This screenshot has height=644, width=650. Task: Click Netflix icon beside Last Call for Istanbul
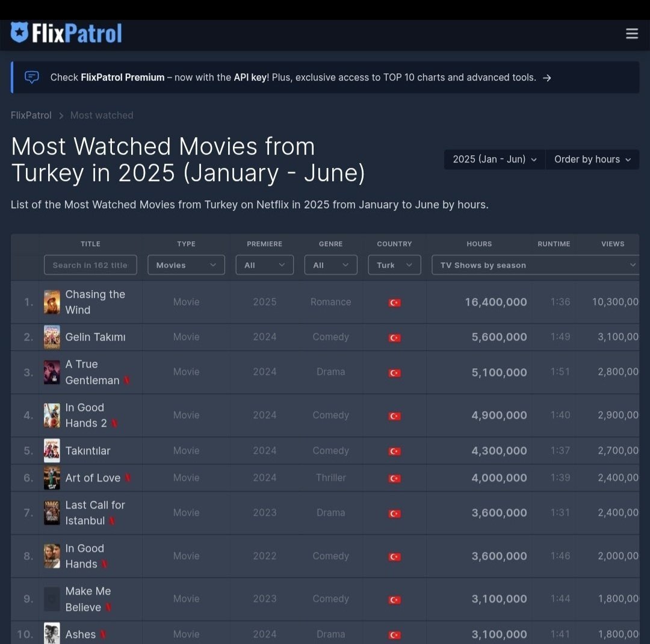click(112, 521)
